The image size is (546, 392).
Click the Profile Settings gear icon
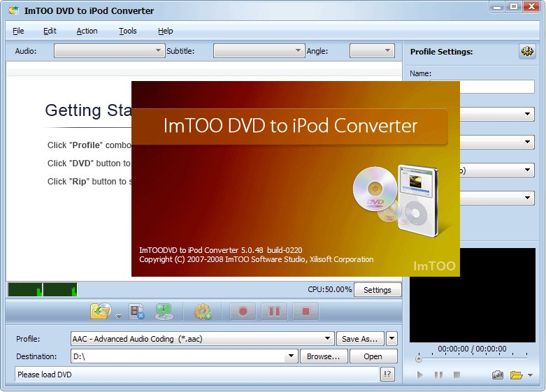[x=527, y=52]
